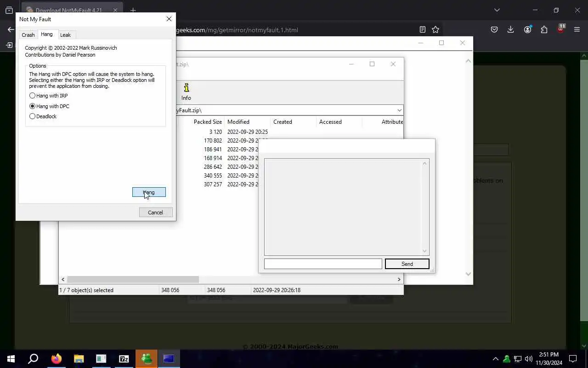Open the 7-Zip Info toolbar icon
The image size is (588, 368).
point(186,92)
